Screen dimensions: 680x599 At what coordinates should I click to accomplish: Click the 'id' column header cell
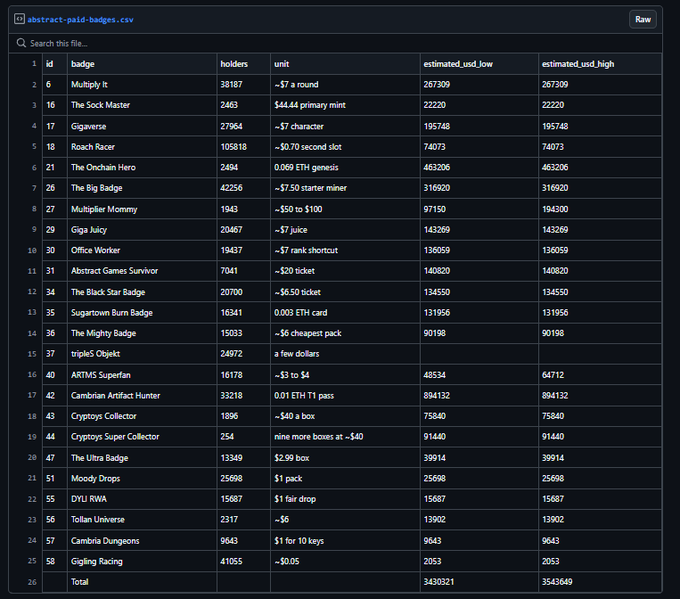pos(55,64)
